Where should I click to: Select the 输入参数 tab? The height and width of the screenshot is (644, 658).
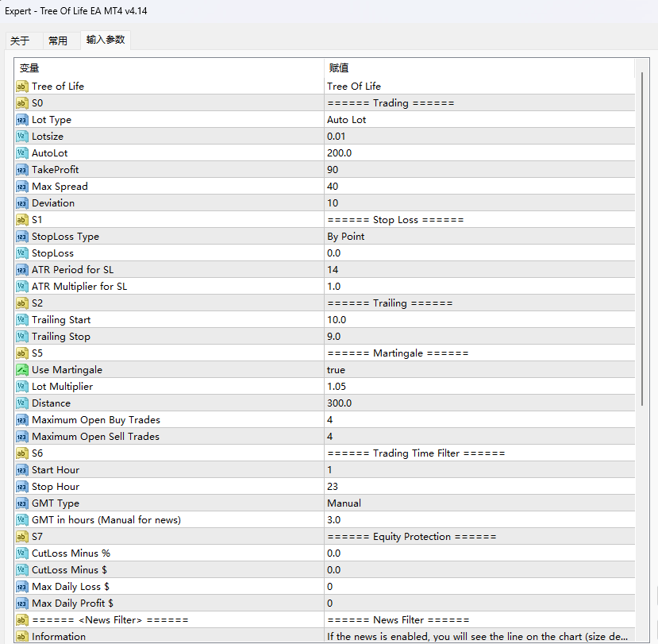click(x=106, y=40)
